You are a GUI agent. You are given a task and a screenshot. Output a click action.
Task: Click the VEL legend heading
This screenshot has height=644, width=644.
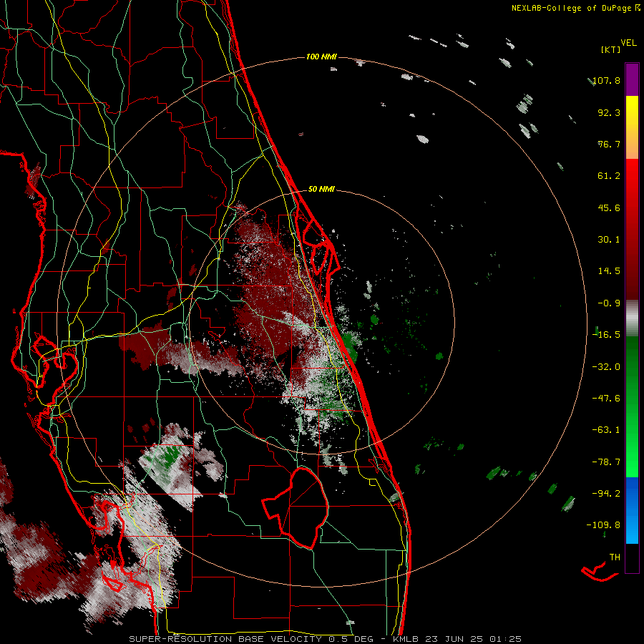coord(628,43)
